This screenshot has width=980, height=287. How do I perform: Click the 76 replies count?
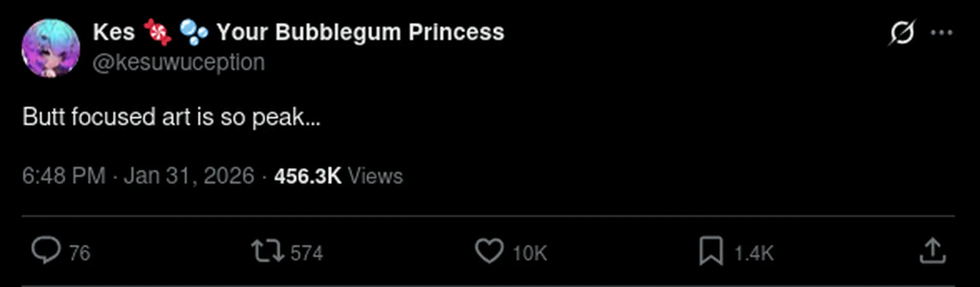point(79,253)
